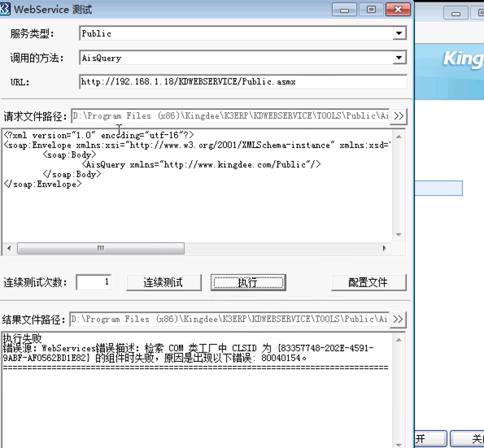Image resolution: width=484 pixels, height=448 pixels.
Task: Click the opening <soap:Body> line
Action: (70, 154)
